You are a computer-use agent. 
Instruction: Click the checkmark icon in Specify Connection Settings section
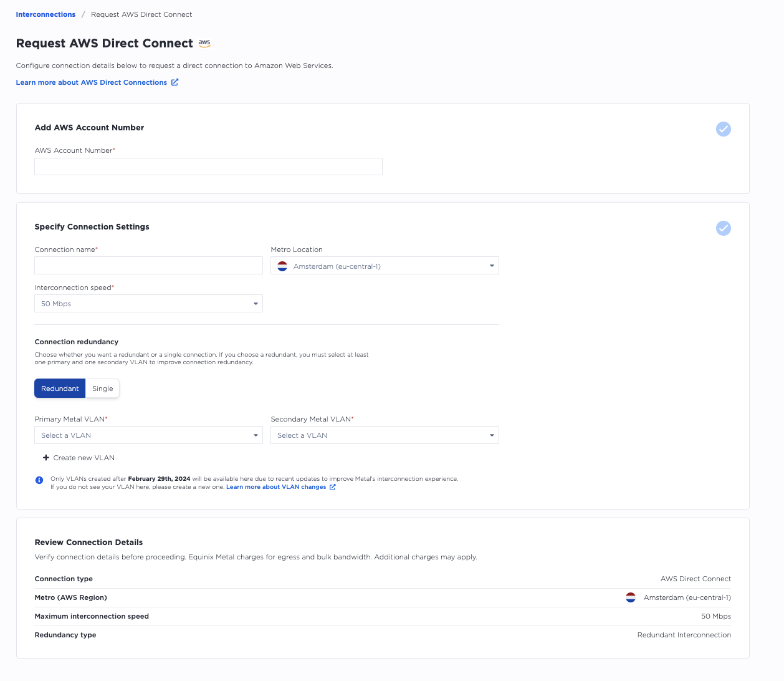click(723, 228)
